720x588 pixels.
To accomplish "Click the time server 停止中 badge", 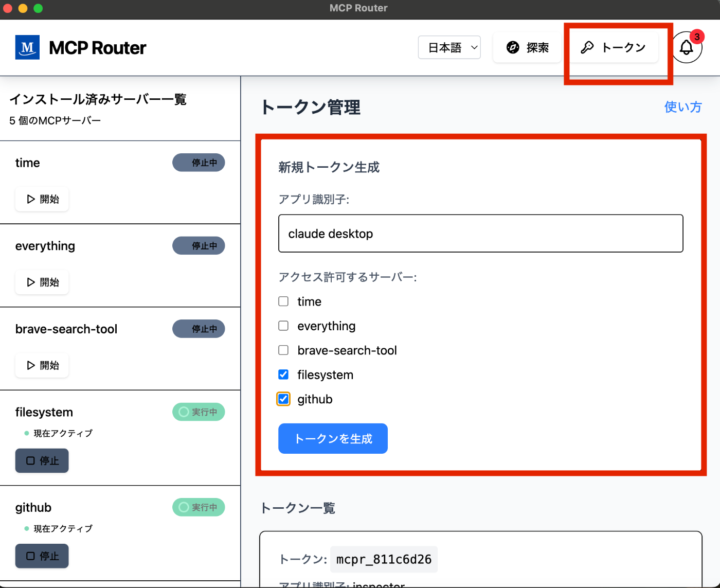I will point(199,163).
